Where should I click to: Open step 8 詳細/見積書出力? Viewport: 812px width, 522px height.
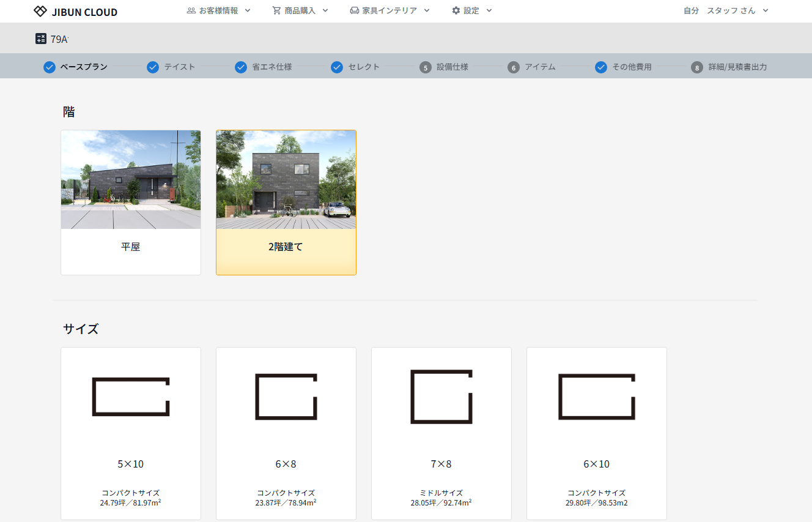[x=729, y=67]
